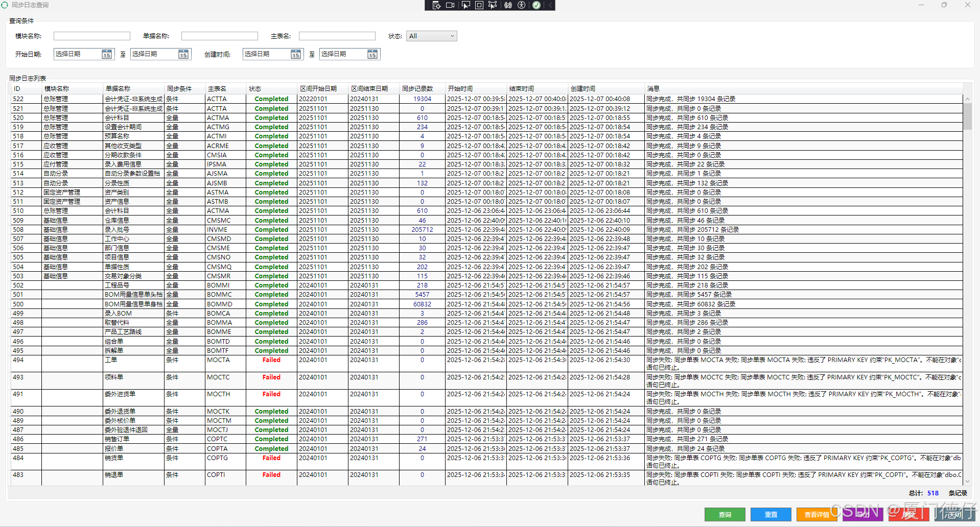Sort by the 消息 column header

pos(804,88)
